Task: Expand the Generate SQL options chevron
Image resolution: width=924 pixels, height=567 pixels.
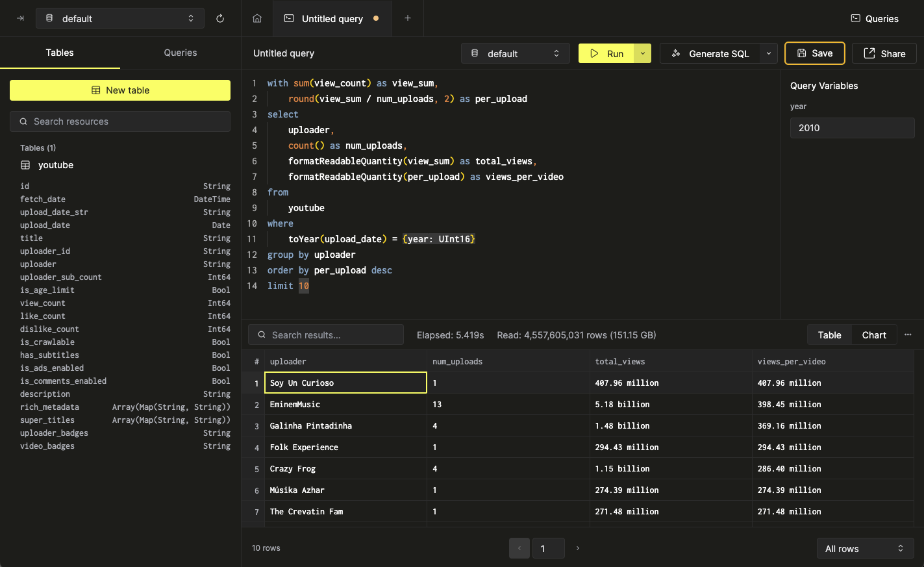Action: point(768,53)
